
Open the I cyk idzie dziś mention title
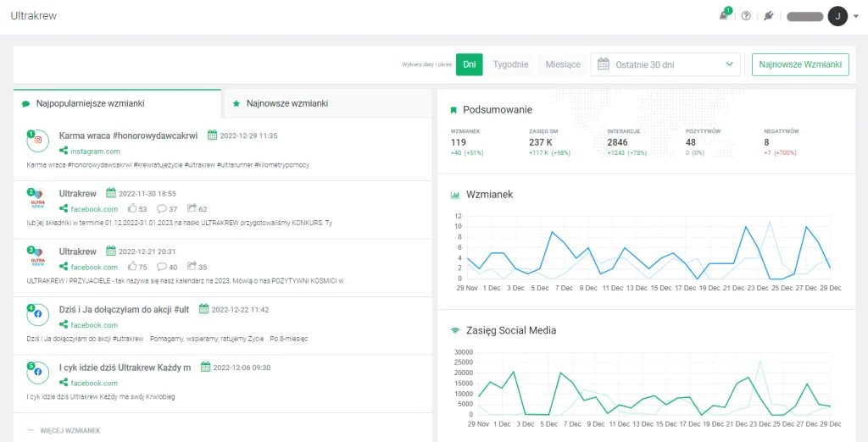(125, 367)
